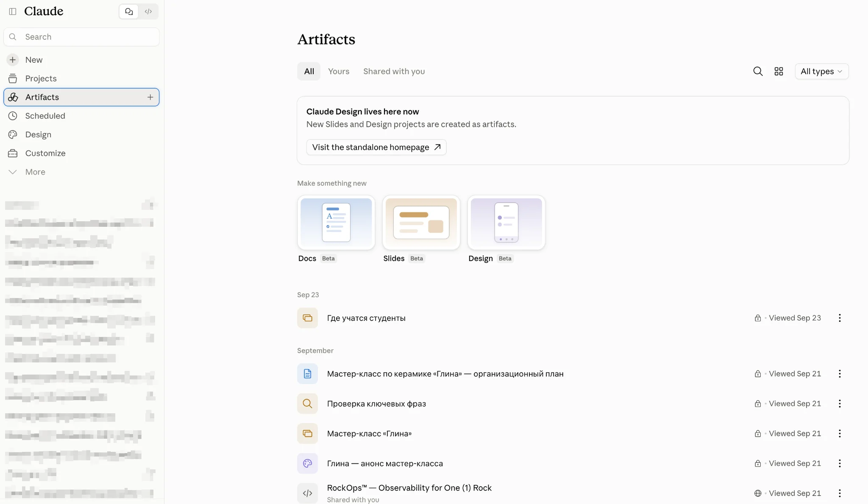Click code icon of RockOps artifact
The width and height of the screenshot is (868, 504).
pos(307,493)
